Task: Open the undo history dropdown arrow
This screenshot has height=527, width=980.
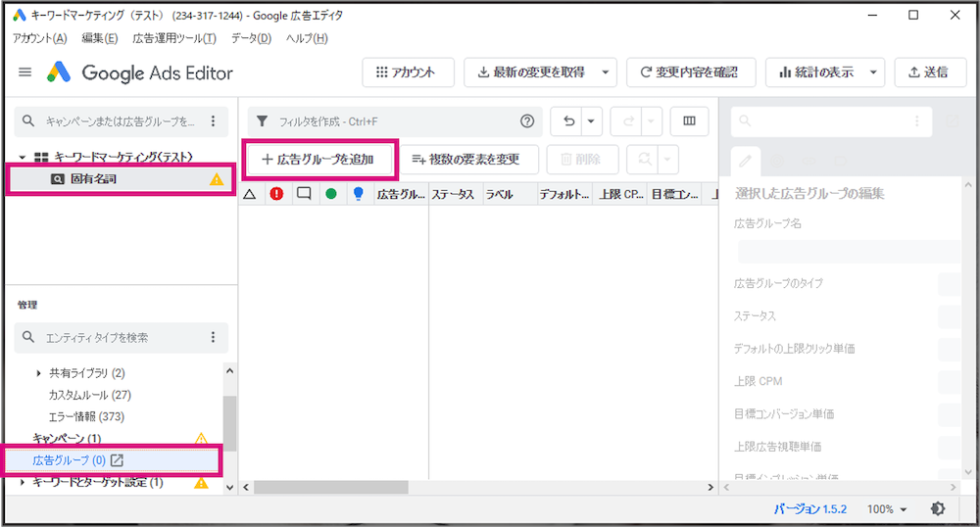Action: click(591, 121)
